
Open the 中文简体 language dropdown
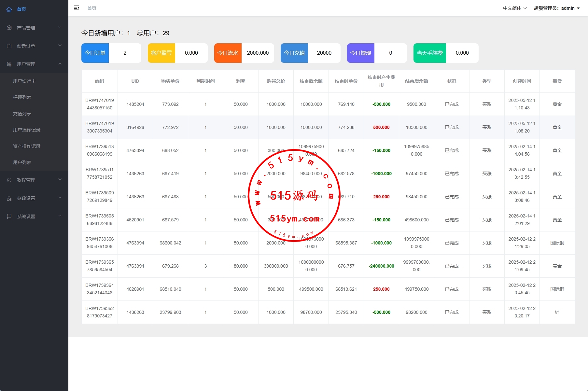(x=515, y=8)
